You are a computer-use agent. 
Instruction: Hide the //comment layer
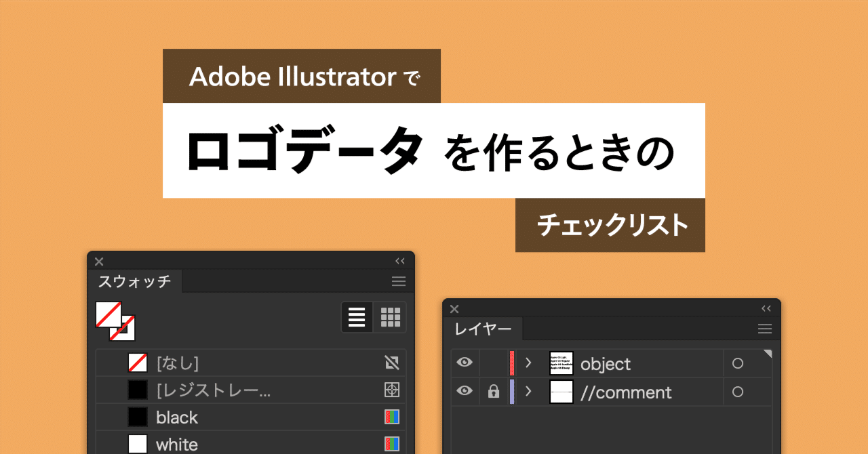coord(464,392)
